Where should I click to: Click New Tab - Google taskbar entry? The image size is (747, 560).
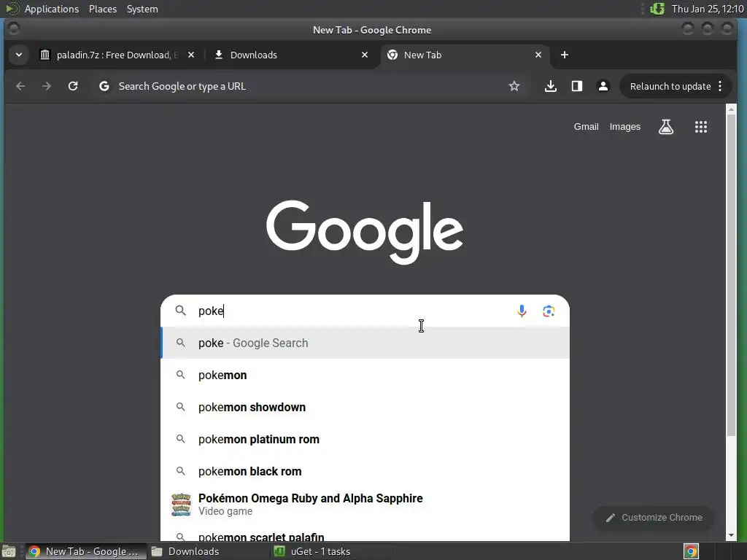pyautogui.click(x=86, y=551)
